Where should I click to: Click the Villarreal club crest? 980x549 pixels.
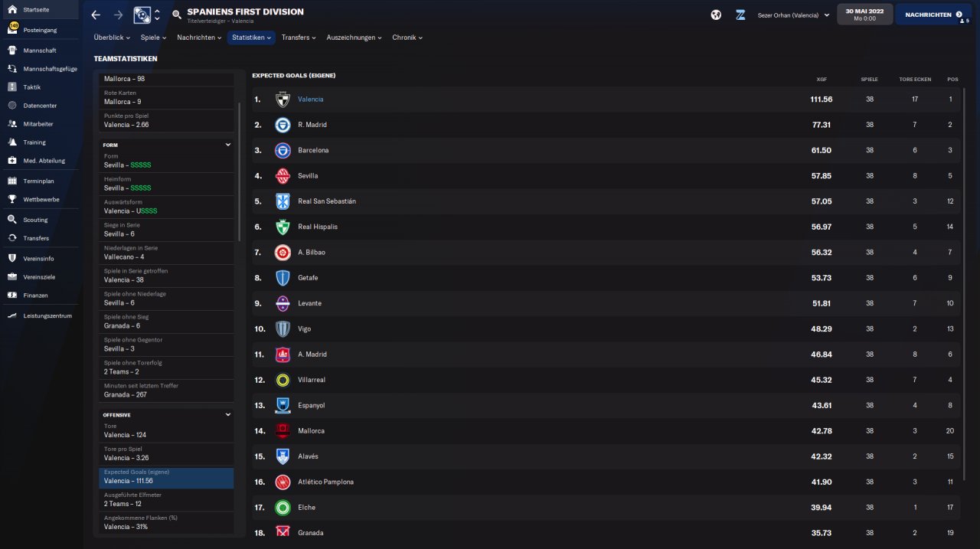(283, 380)
